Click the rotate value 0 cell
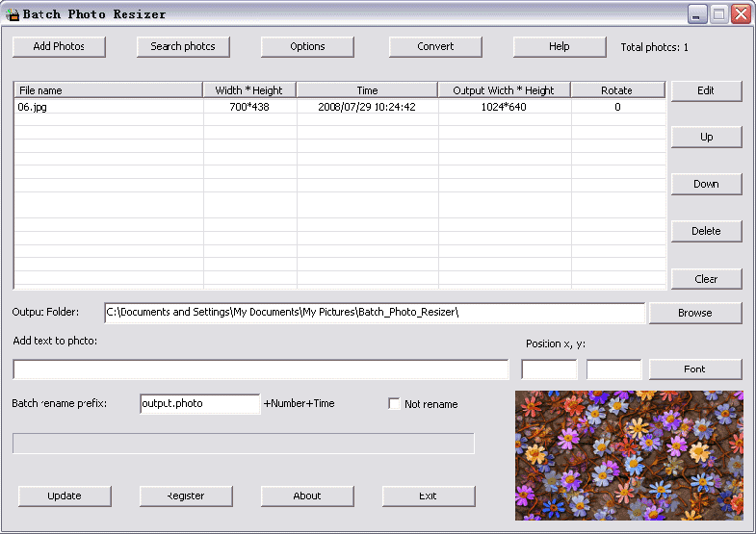756x534 pixels. click(x=617, y=107)
